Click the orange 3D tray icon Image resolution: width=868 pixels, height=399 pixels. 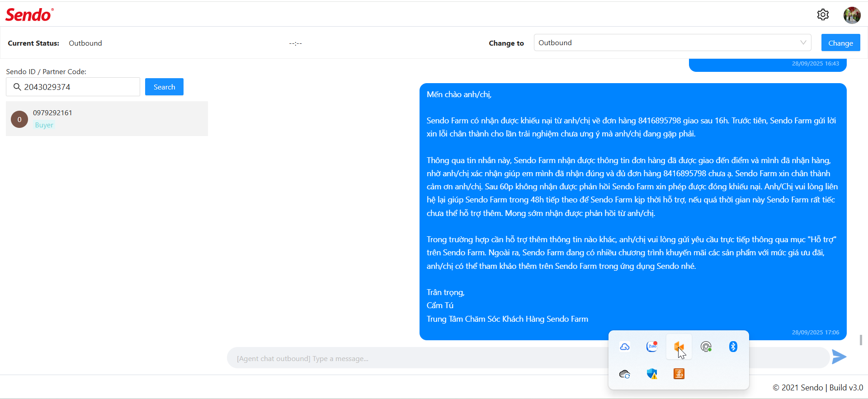[x=679, y=347]
